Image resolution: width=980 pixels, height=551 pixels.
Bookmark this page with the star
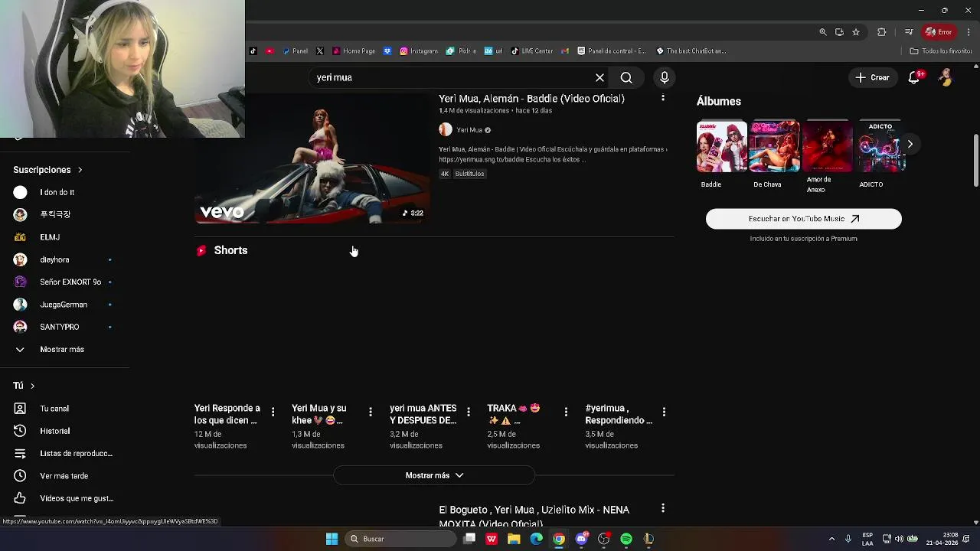(856, 32)
